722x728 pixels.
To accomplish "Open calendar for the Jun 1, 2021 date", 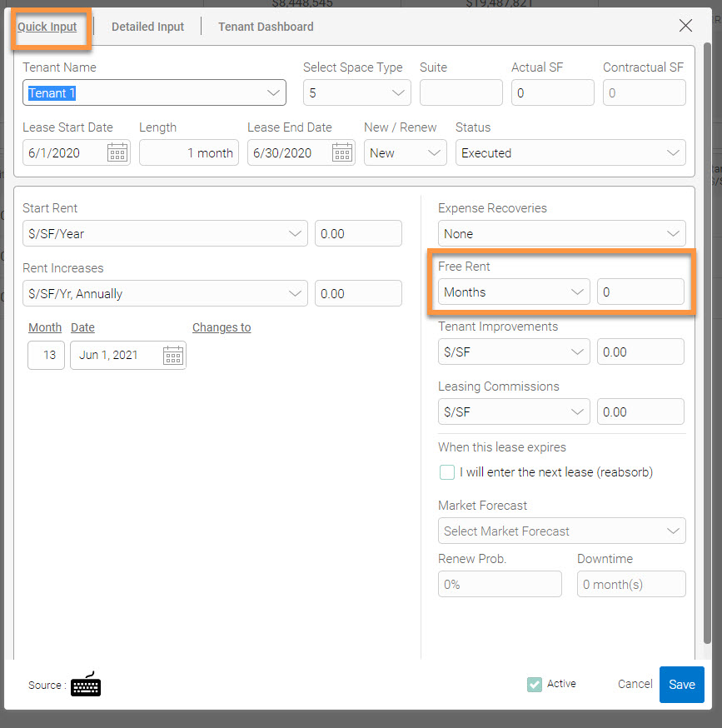I will (172, 355).
